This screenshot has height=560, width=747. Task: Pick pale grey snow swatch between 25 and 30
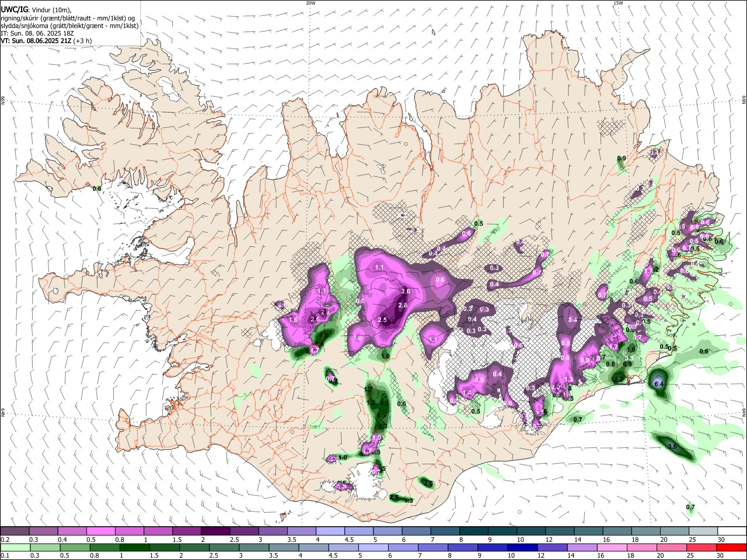(703, 531)
